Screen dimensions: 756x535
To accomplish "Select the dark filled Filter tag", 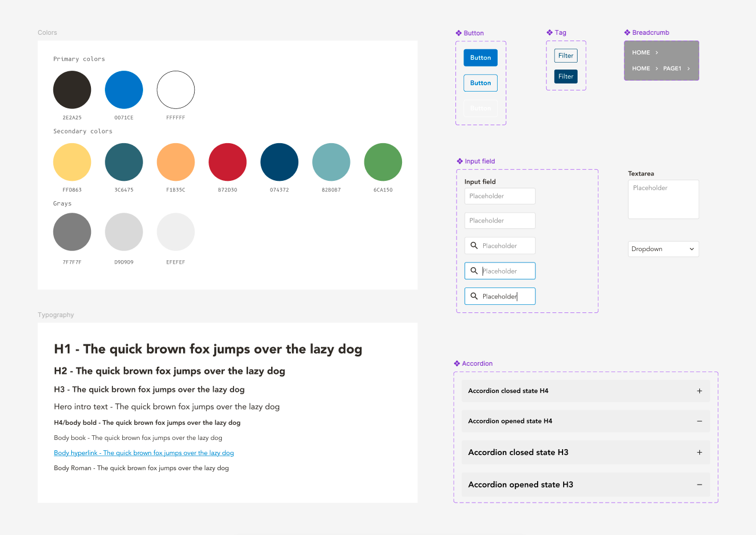I will 566,77.
